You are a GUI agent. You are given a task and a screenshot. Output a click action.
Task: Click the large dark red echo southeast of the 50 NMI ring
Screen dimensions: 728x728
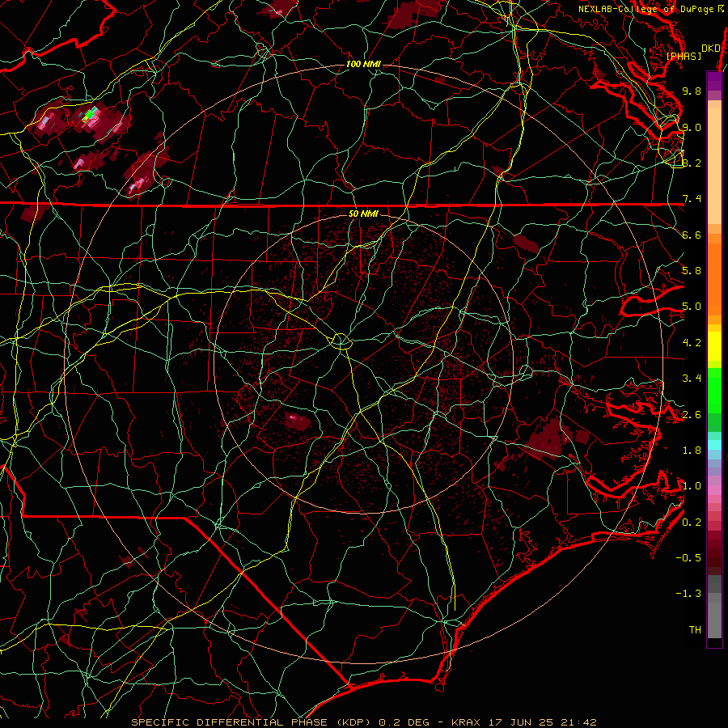[550, 438]
